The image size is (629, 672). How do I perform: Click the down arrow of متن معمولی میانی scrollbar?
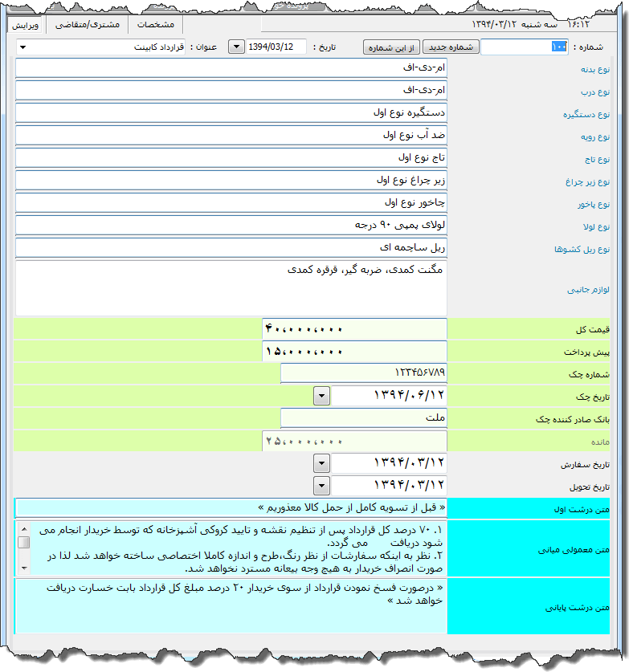[x=24, y=568]
